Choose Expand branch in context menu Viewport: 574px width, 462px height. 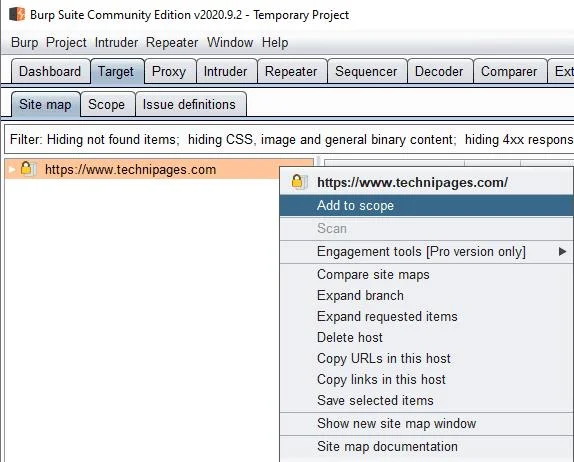426,295
